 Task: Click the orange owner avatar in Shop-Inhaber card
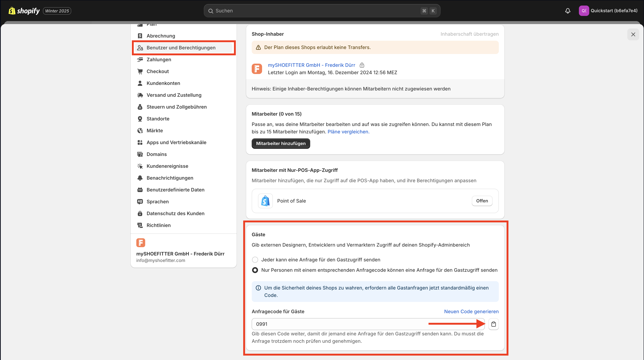coord(257,69)
